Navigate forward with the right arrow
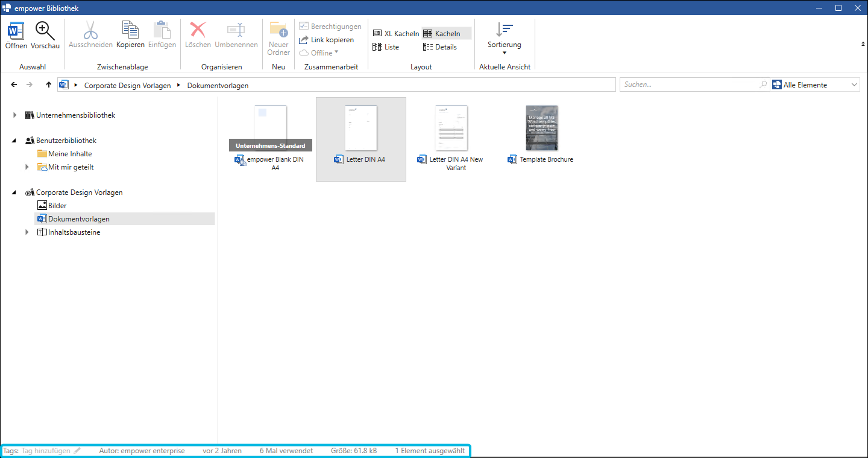868x458 pixels. [x=30, y=85]
